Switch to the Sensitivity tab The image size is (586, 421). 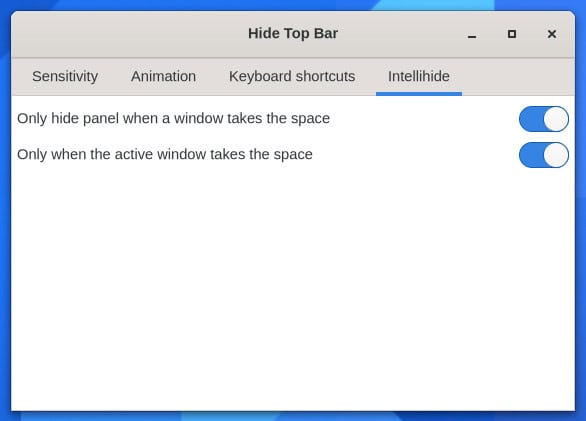pos(65,77)
